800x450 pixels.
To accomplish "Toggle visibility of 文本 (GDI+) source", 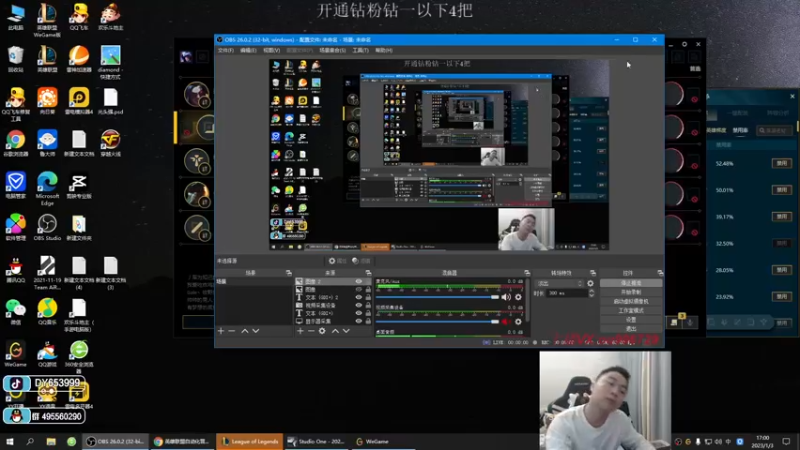I will [359, 313].
